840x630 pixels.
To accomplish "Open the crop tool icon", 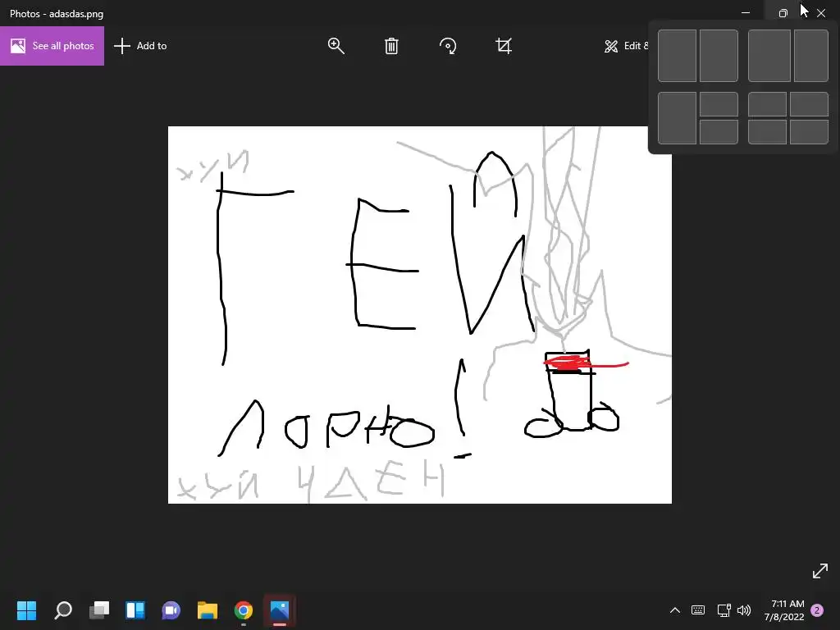I will 504,46.
